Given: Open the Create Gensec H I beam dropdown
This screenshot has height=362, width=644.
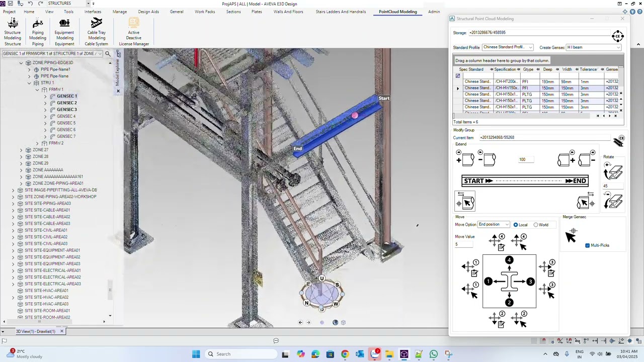Looking at the screenshot, I should (594, 47).
